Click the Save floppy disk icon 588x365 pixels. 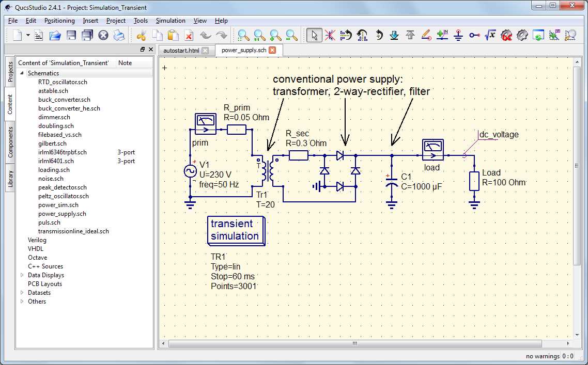71,36
